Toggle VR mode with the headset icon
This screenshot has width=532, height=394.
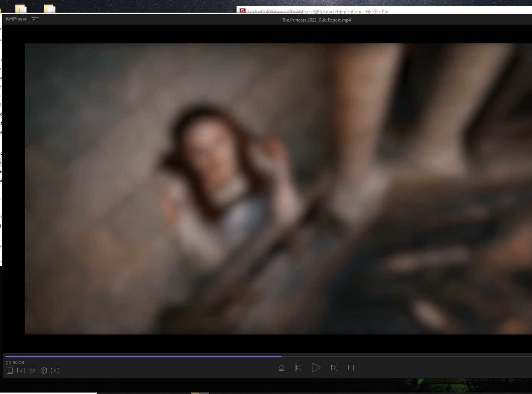[32, 371]
